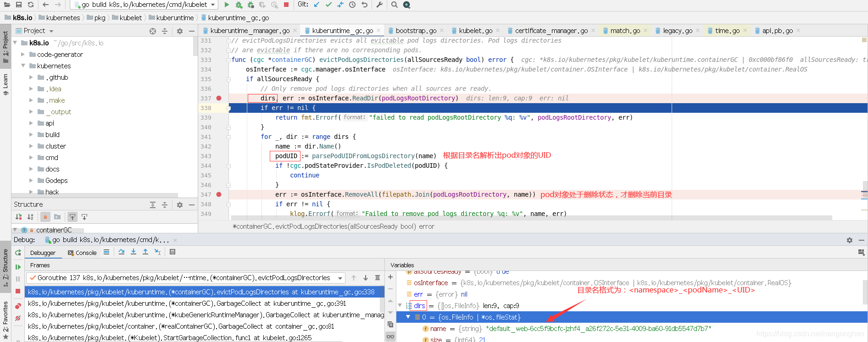This screenshot has height=342, width=868.
Task: Expand the cluster folder
Action: (x=31, y=146)
